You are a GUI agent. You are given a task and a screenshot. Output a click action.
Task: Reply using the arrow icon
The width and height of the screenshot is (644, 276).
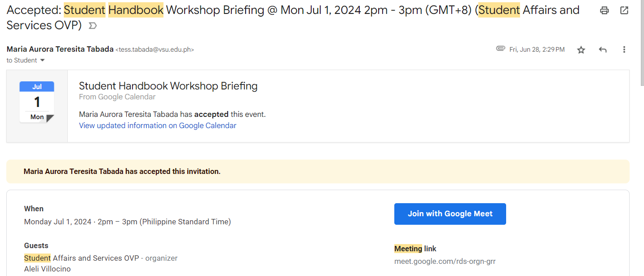(603, 50)
